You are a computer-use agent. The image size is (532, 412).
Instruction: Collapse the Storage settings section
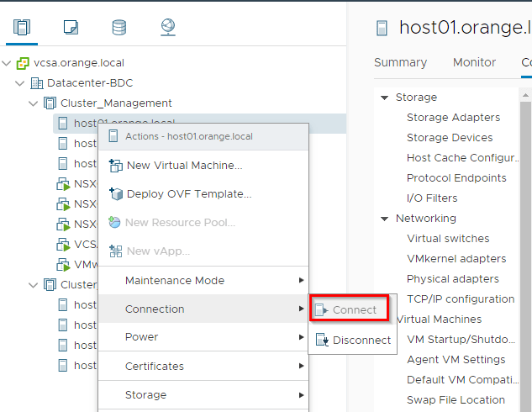[x=385, y=98]
